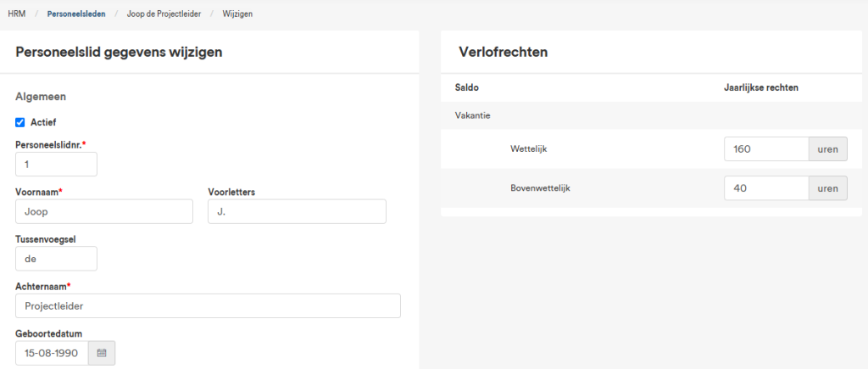The height and width of the screenshot is (369, 868).
Task: Select the Saldo column header
Action: 467,87
